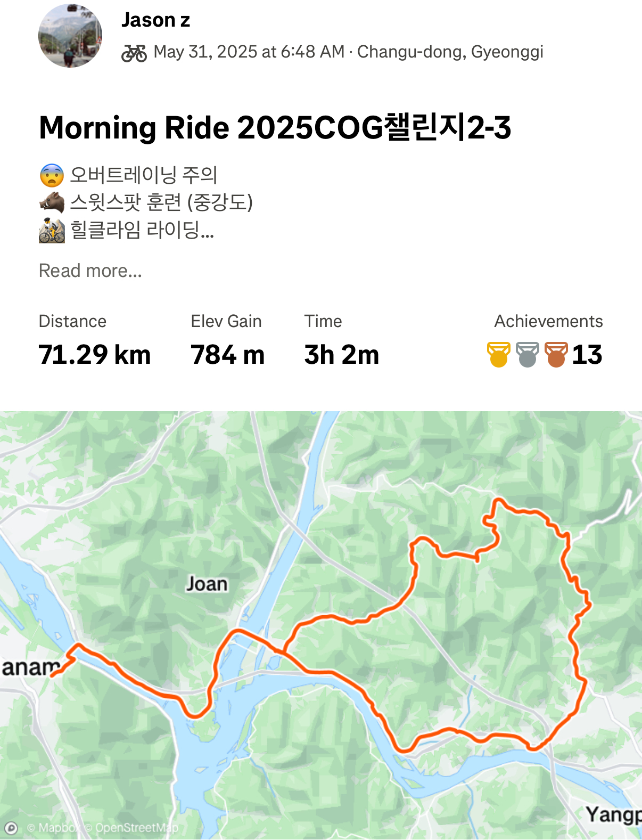This screenshot has height=840, width=642.
Task: Click the Mapbox attribution text
Action: tap(55, 828)
